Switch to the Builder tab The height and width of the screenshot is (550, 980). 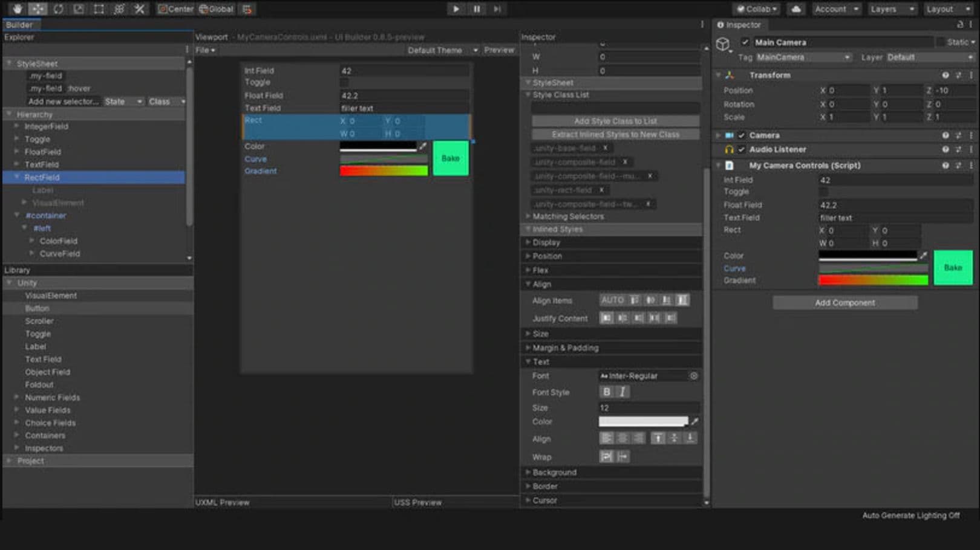point(21,25)
